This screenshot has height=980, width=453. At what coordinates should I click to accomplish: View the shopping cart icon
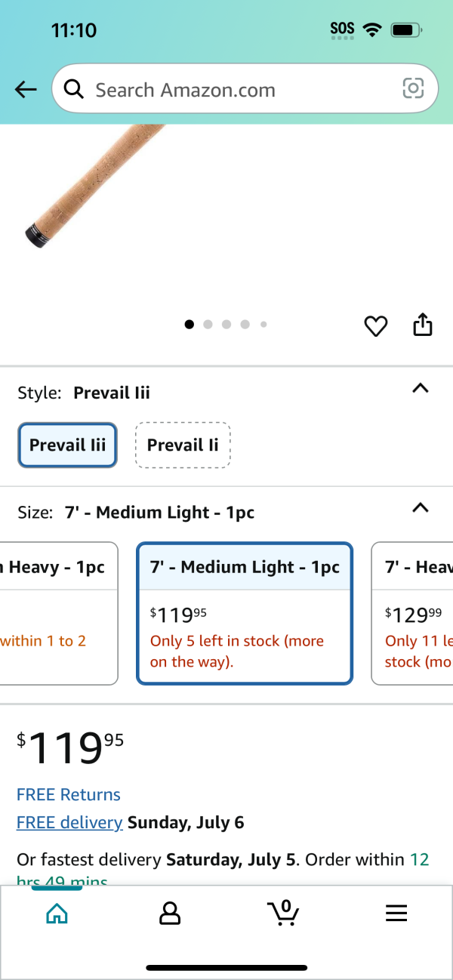(x=283, y=913)
